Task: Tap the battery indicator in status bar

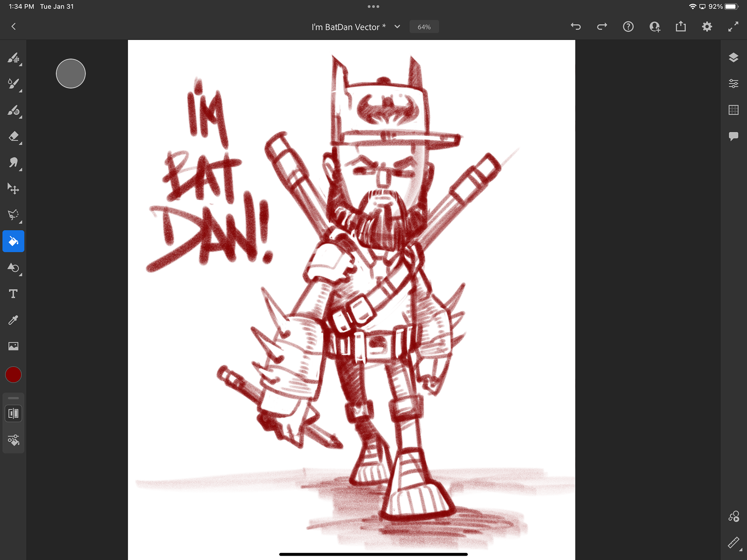Action: tap(731, 7)
